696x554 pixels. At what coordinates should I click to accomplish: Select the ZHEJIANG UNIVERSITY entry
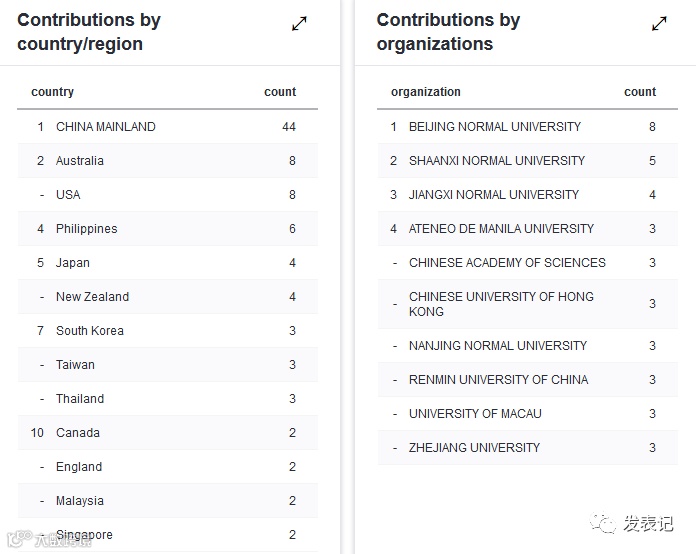coord(474,448)
